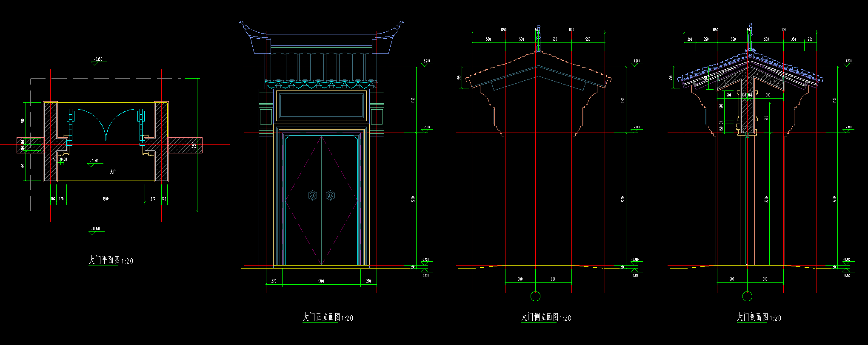Click the 2200 vertical dimension beside the section
Viewport: 868px width, 345px height.
tap(834, 199)
